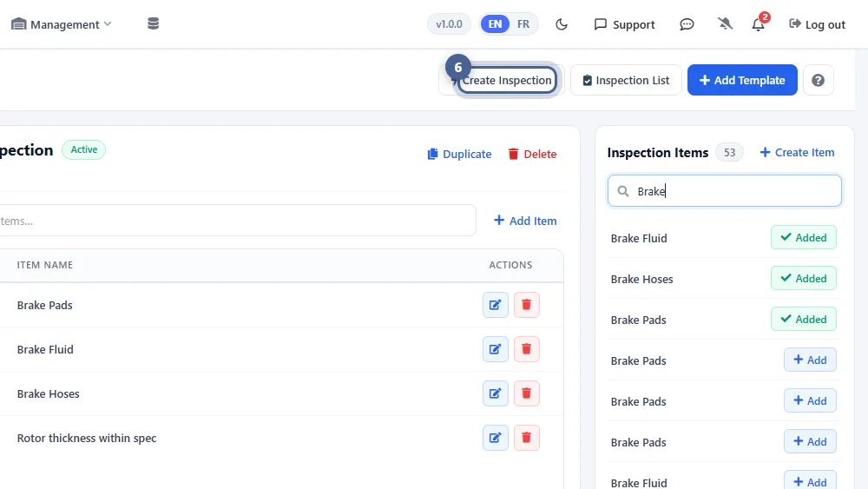Open notifications bell with badge

[x=758, y=24]
